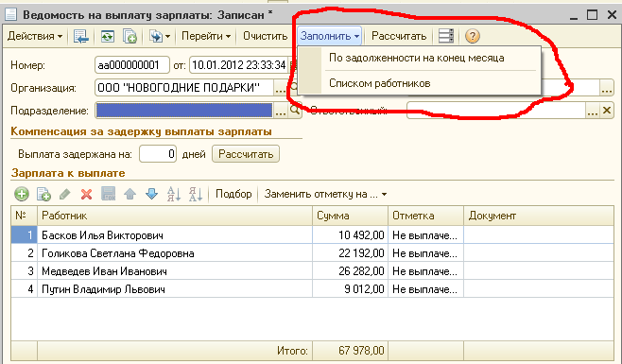The image size is (622, 364).
Task: Maximize the Ведомость window
Action: [x=593, y=15]
